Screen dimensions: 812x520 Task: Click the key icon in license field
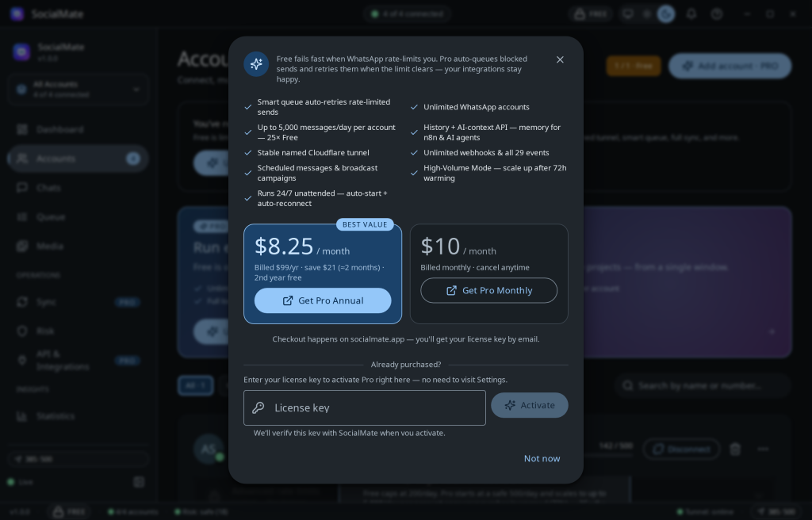259,407
